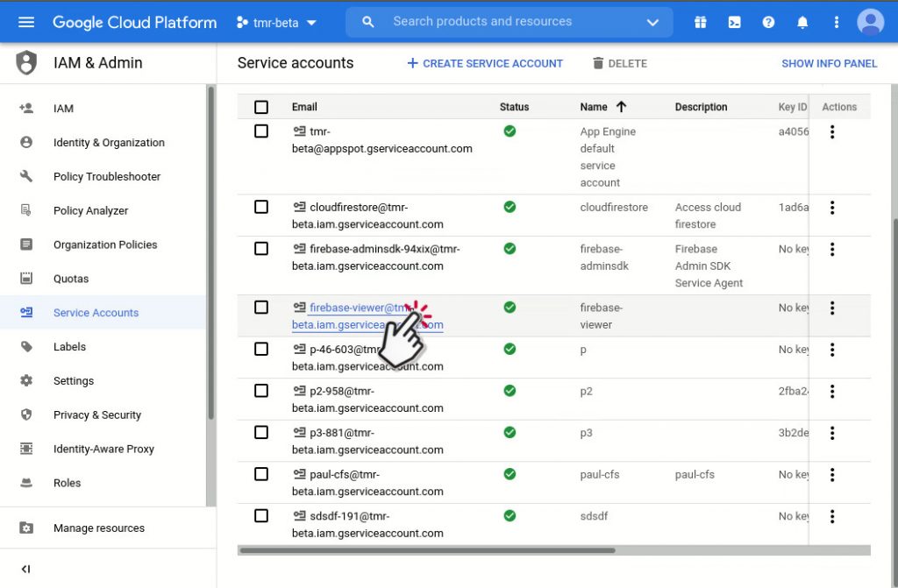Click the Quotas icon in sidebar
The image size is (898, 588).
pos(26,279)
